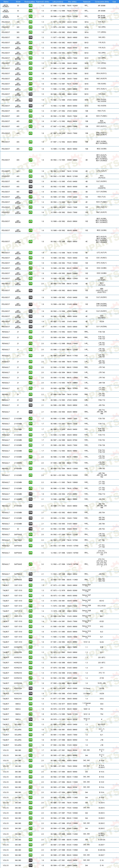The image size is (119, 868).
Task: Click the petrol icon for Talbot Simca 3G4
Action: click(x=30, y=704)
